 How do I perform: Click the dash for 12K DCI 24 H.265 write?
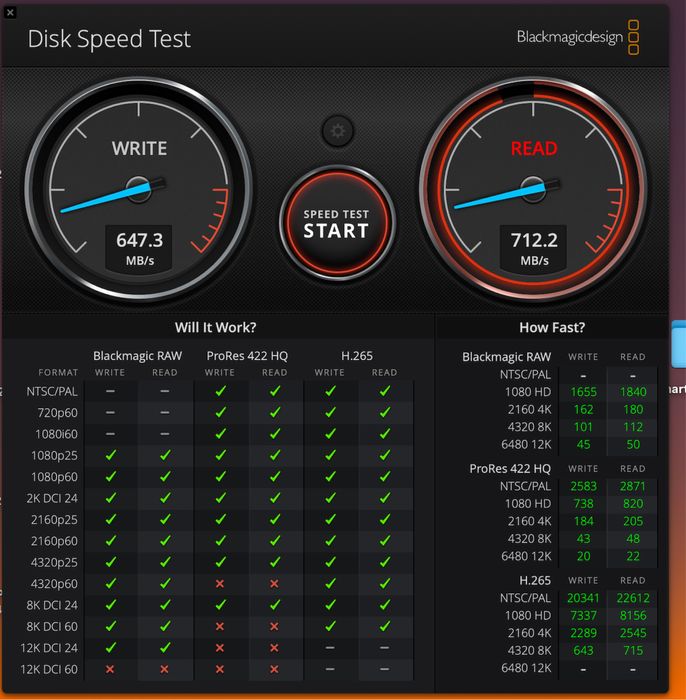coord(330,648)
